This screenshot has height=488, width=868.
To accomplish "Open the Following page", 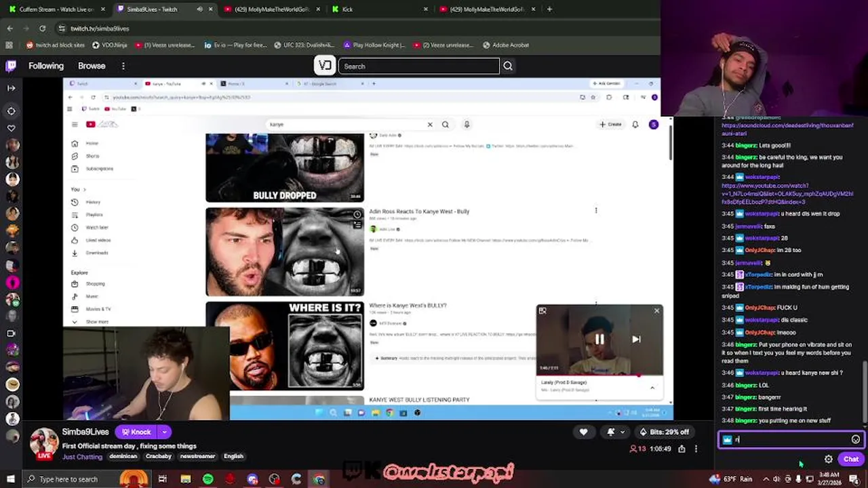I will pyautogui.click(x=46, y=66).
